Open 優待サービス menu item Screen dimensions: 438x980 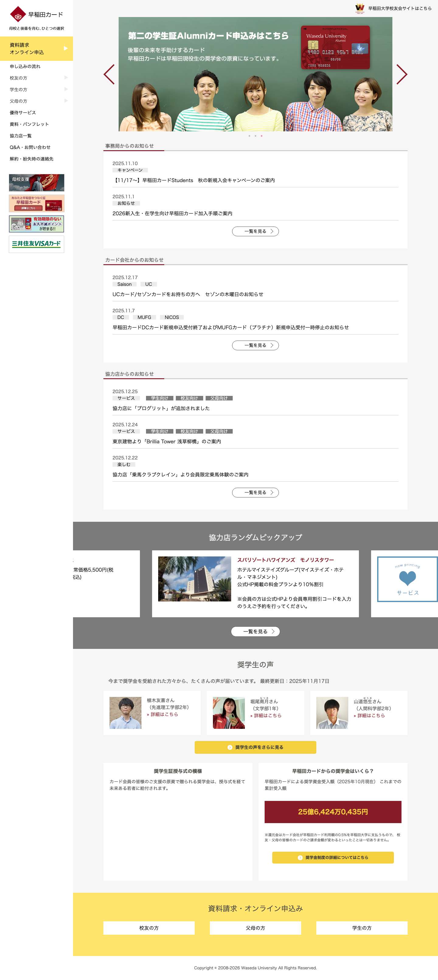pyautogui.click(x=23, y=113)
